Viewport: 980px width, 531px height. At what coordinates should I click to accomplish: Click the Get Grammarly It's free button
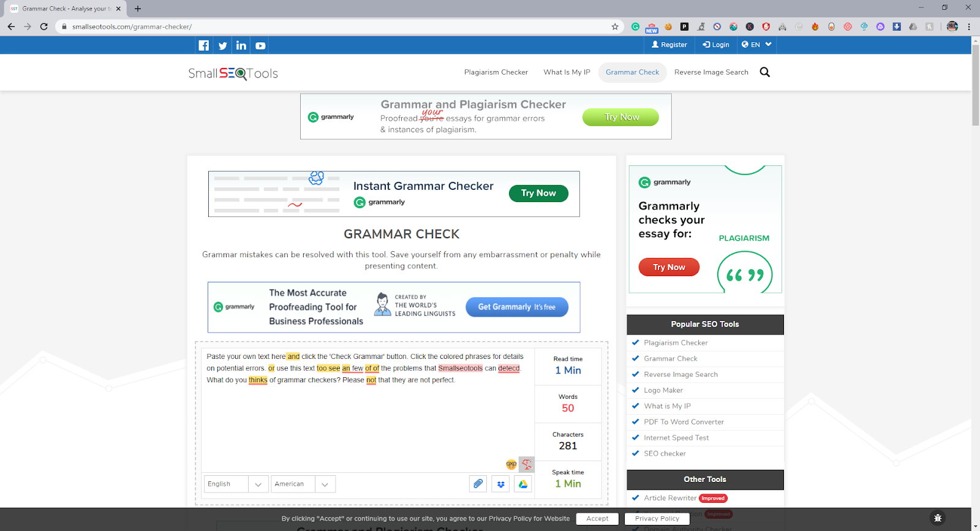click(516, 307)
